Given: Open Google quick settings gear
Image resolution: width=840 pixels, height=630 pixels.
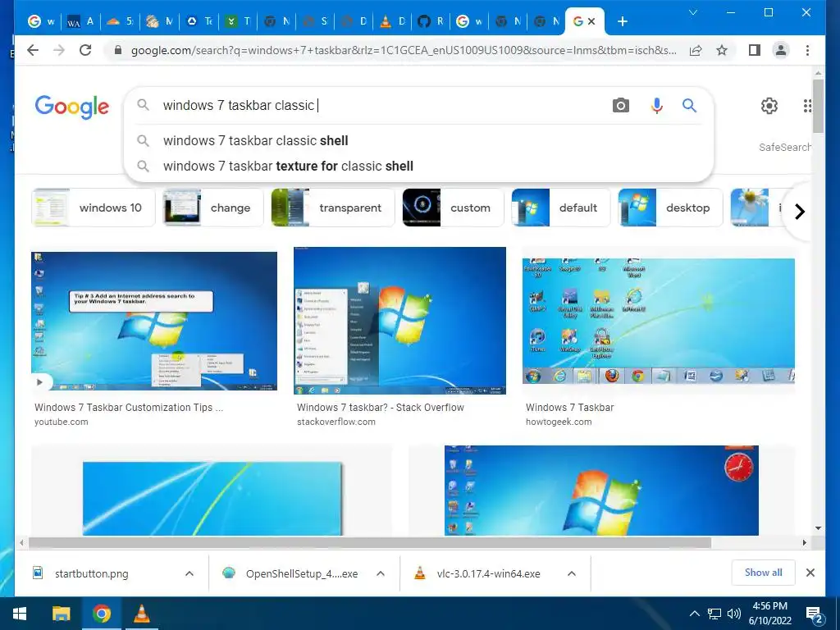Looking at the screenshot, I should [769, 106].
